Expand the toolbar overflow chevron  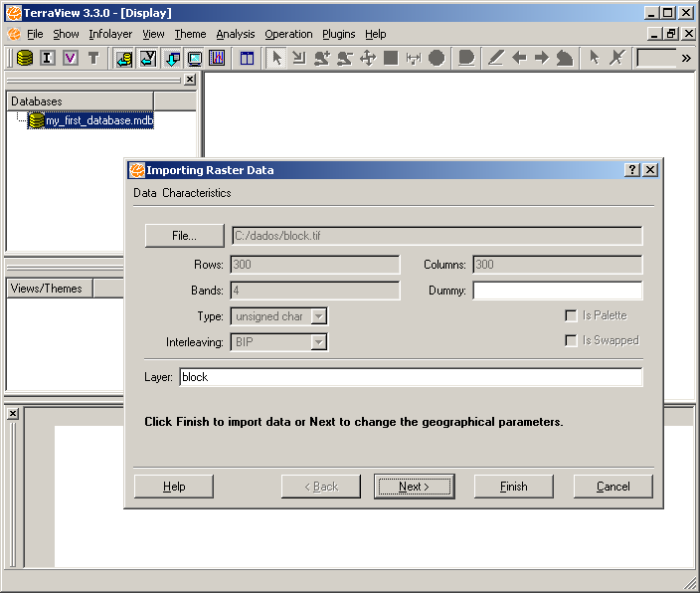pos(686,58)
